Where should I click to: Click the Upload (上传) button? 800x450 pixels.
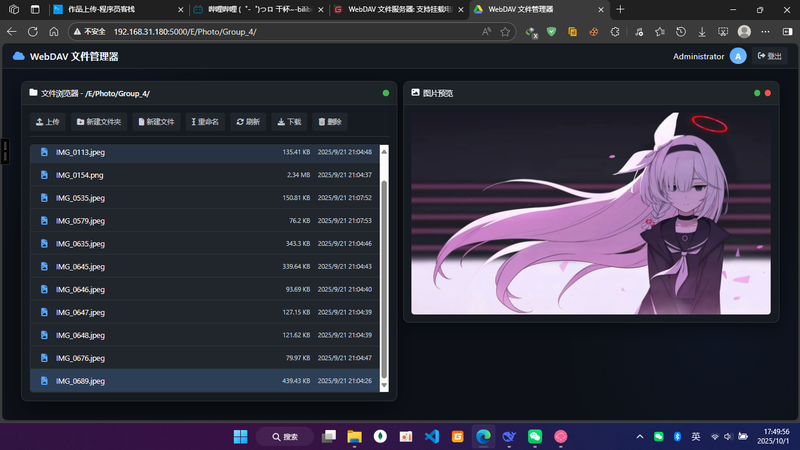pyautogui.click(x=47, y=122)
